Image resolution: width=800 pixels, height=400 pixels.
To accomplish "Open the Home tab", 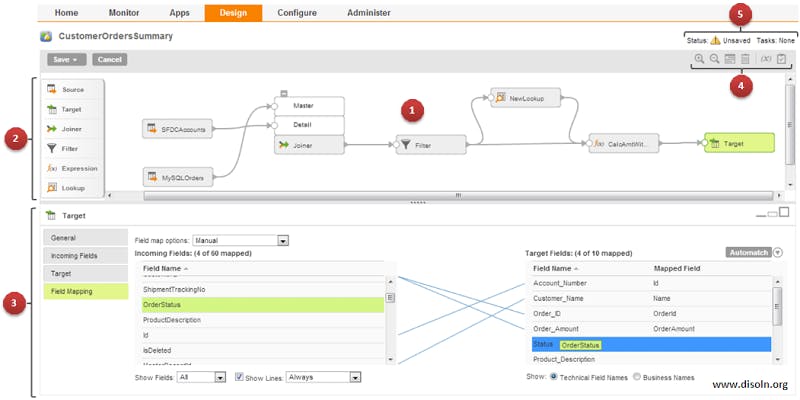I will pos(66,13).
